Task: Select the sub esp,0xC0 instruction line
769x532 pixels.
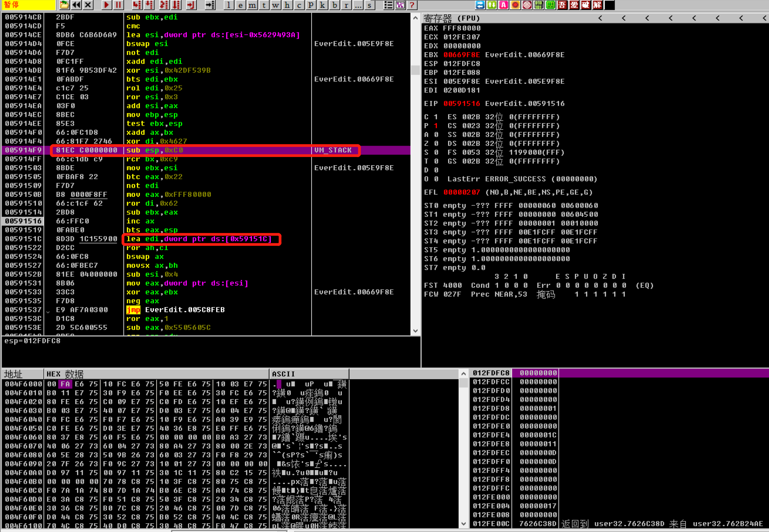Action: (206, 150)
